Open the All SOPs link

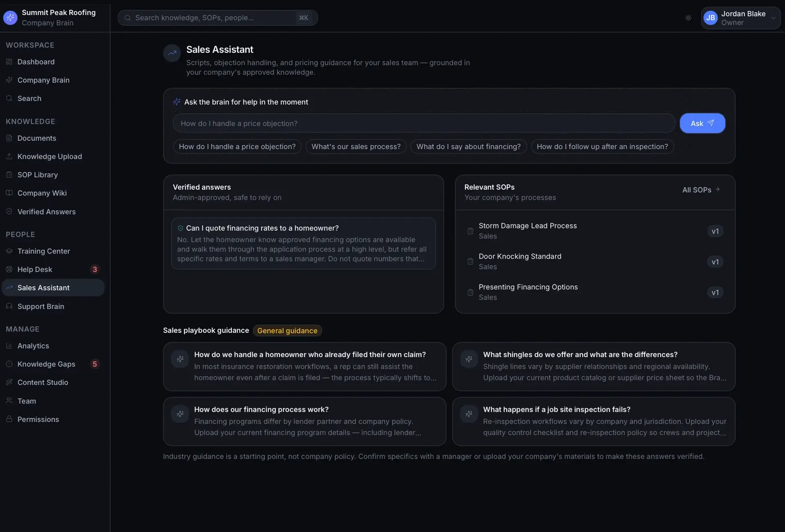click(x=701, y=190)
